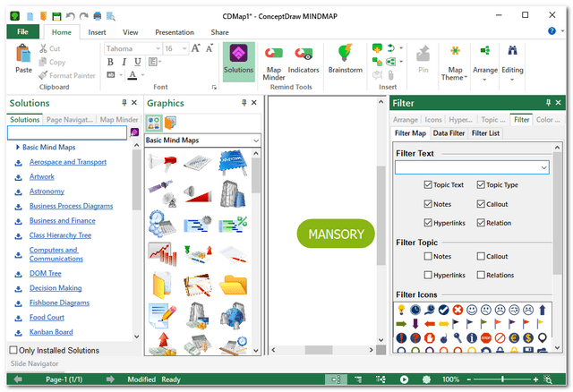Toggle bold text formatting
This screenshot has height=392, width=573.
point(110,62)
